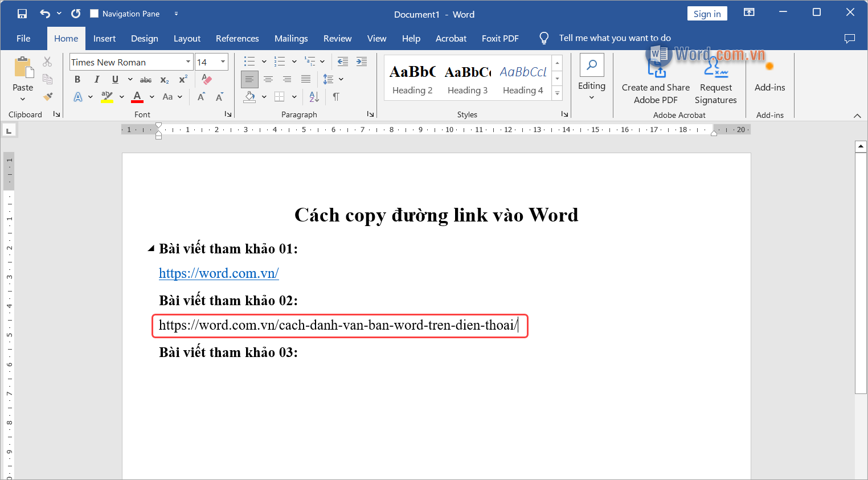Viewport: 868px width, 480px height.
Task: Apply the Heading 2 style
Action: (412, 79)
